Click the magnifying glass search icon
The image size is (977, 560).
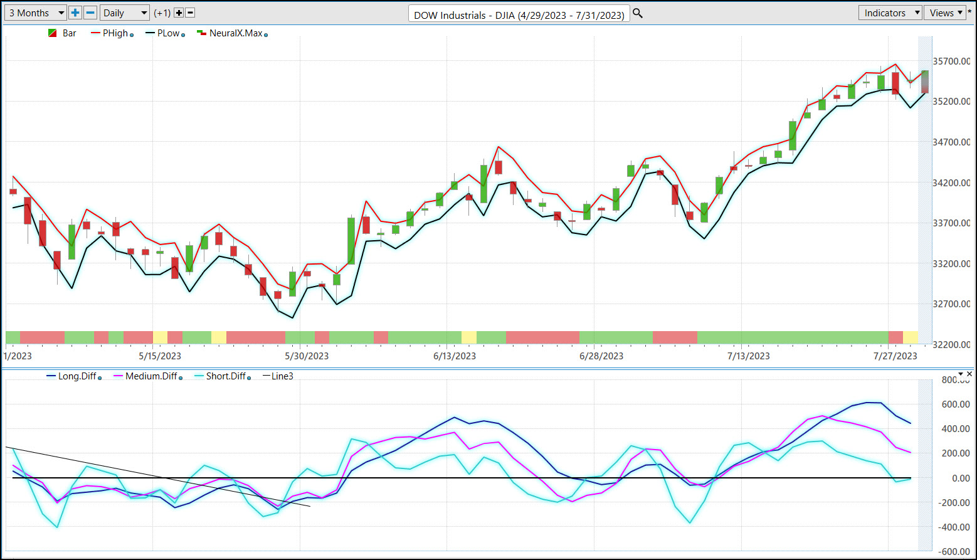click(x=638, y=13)
